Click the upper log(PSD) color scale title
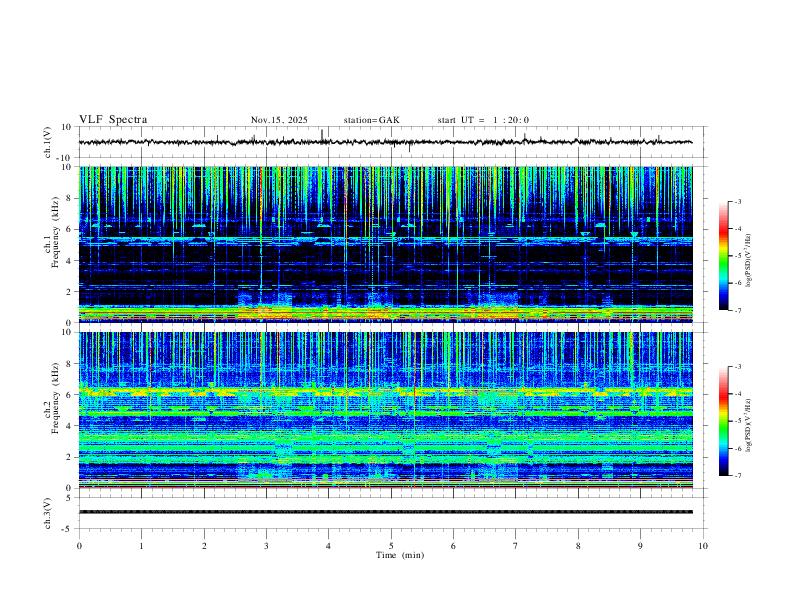Viewport: 792px width, 612px height. 748,260
